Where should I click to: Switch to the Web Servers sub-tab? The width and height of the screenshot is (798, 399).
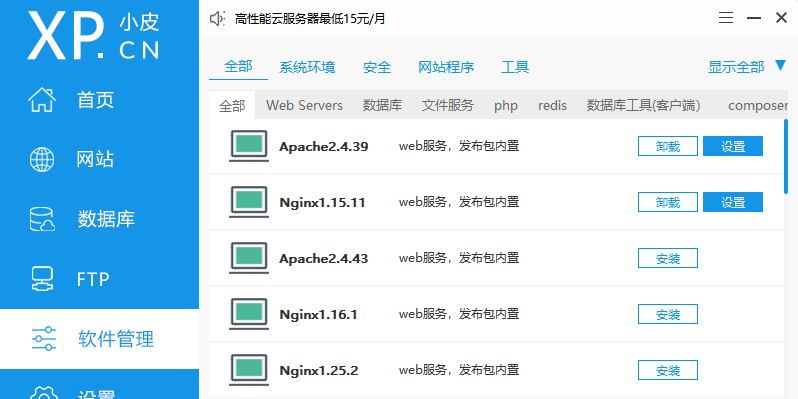[x=304, y=105]
